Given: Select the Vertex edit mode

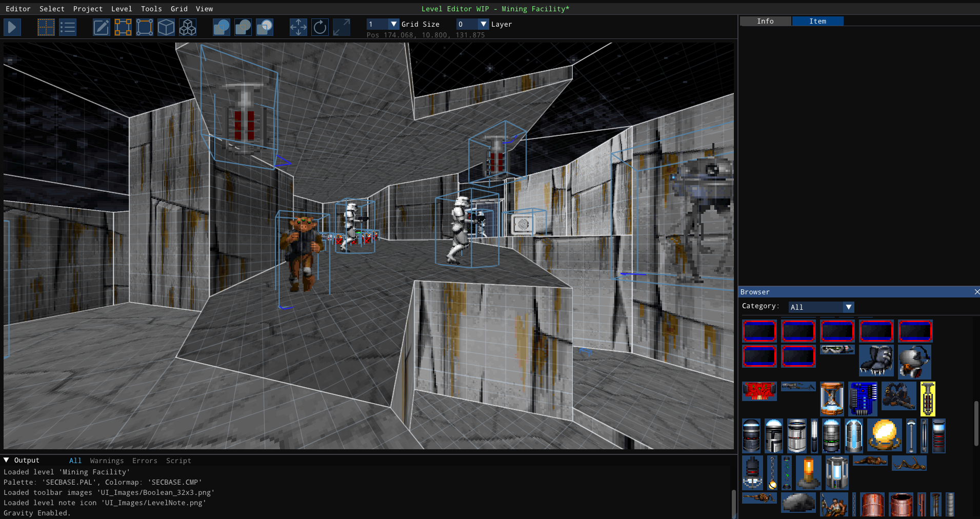Looking at the screenshot, I should [123, 27].
